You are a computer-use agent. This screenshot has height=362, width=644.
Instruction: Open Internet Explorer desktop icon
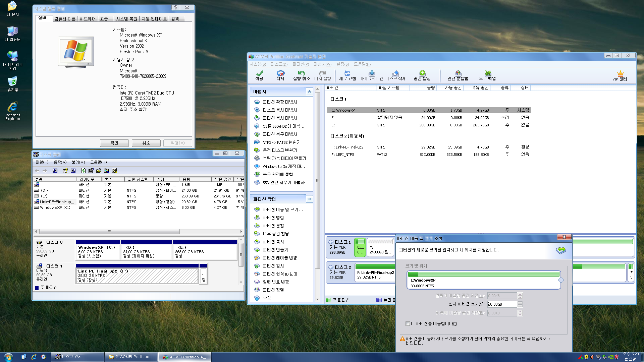[x=13, y=111]
